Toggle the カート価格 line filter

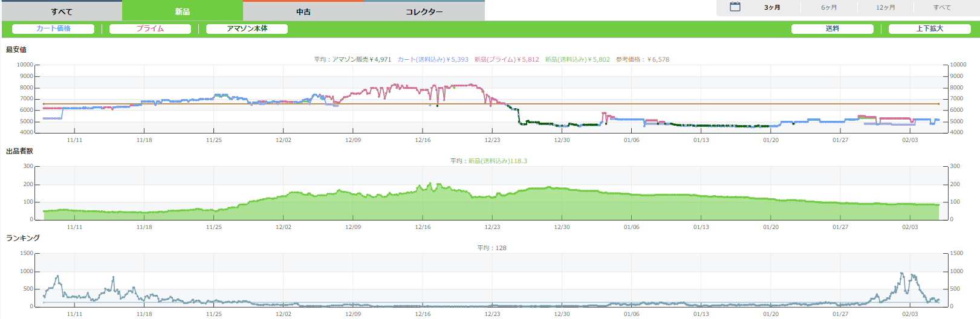pos(53,29)
